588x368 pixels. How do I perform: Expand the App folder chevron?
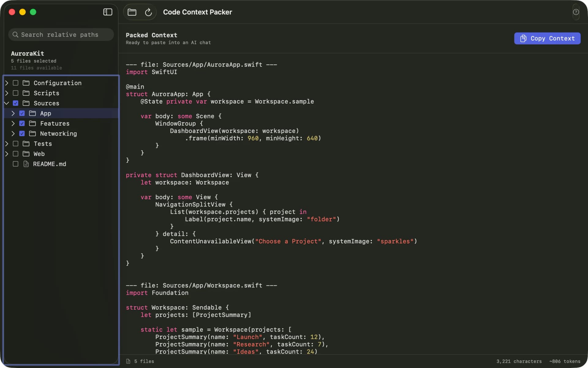[13, 113]
